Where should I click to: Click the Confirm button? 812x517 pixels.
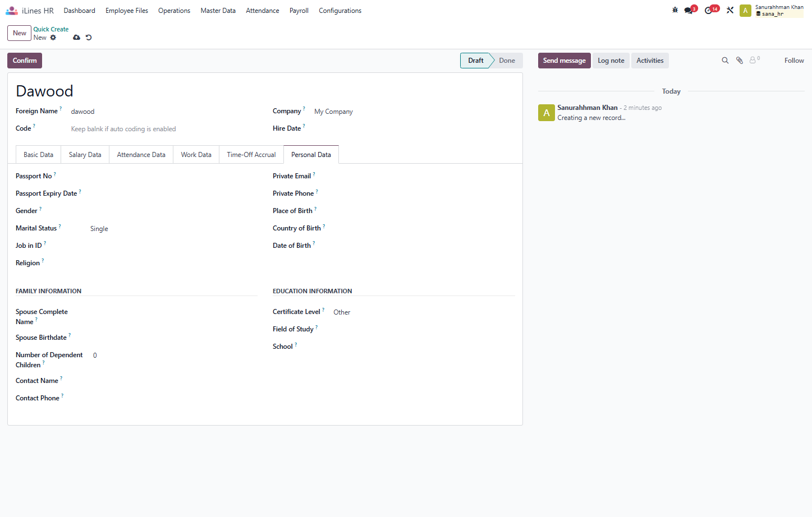tap(25, 61)
